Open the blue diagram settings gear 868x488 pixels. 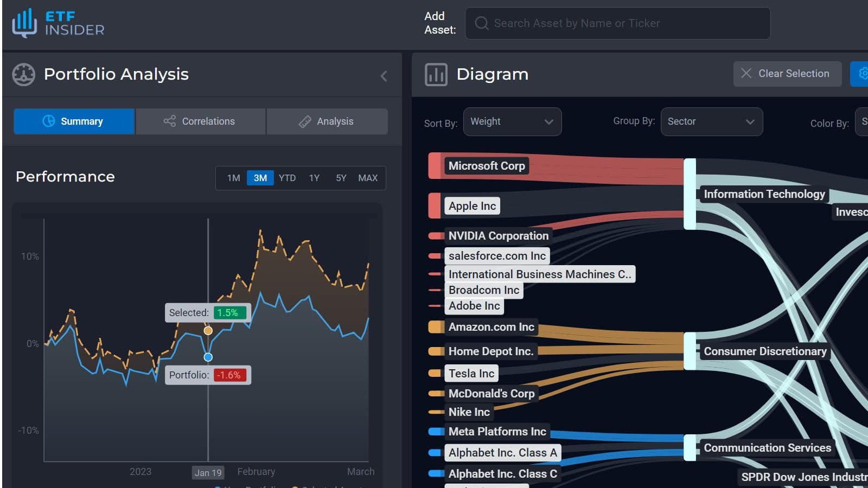(861, 74)
